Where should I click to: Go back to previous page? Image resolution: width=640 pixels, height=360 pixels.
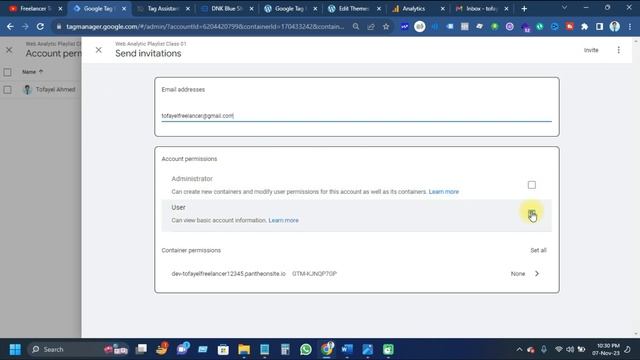point(10,27)
